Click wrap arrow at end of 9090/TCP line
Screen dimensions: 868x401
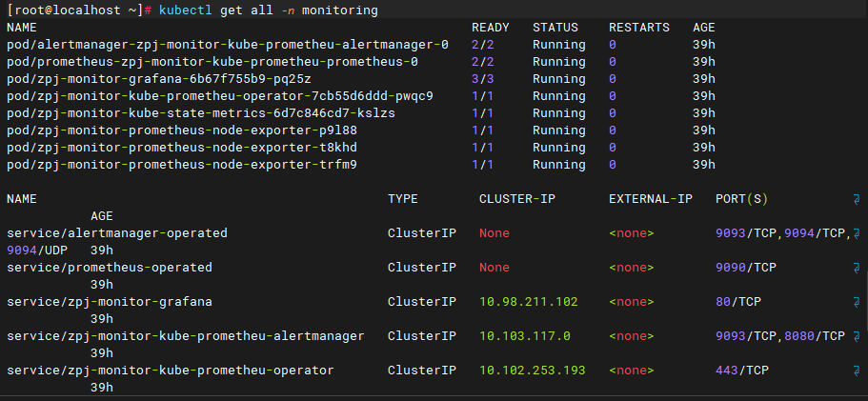point(857,268)
